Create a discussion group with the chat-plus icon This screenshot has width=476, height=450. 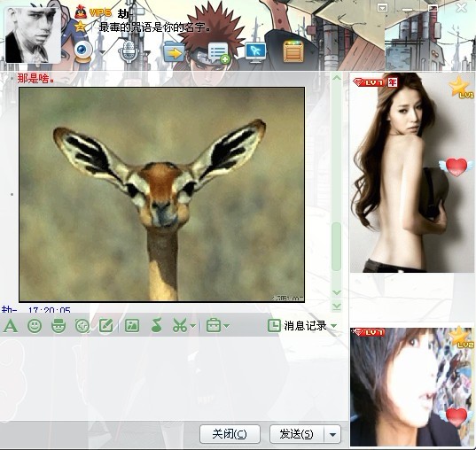point(219,53)
